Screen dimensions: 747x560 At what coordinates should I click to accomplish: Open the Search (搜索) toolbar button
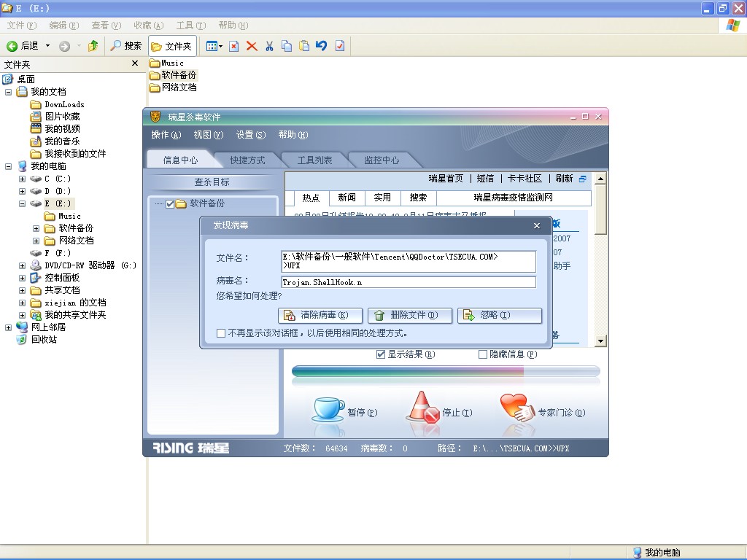[126, 46]
